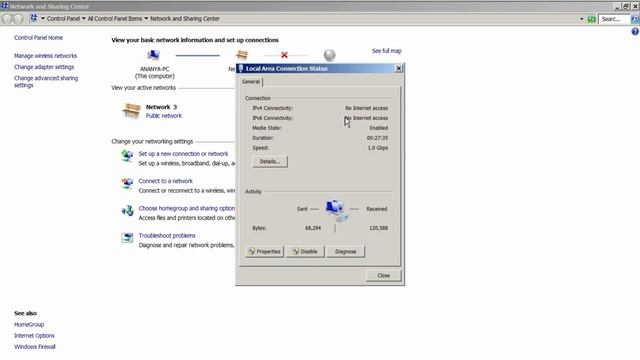Select the General tab in status dialog
Image resolution: width=640 pixels, height=360 pixels.
click(251, 82)
